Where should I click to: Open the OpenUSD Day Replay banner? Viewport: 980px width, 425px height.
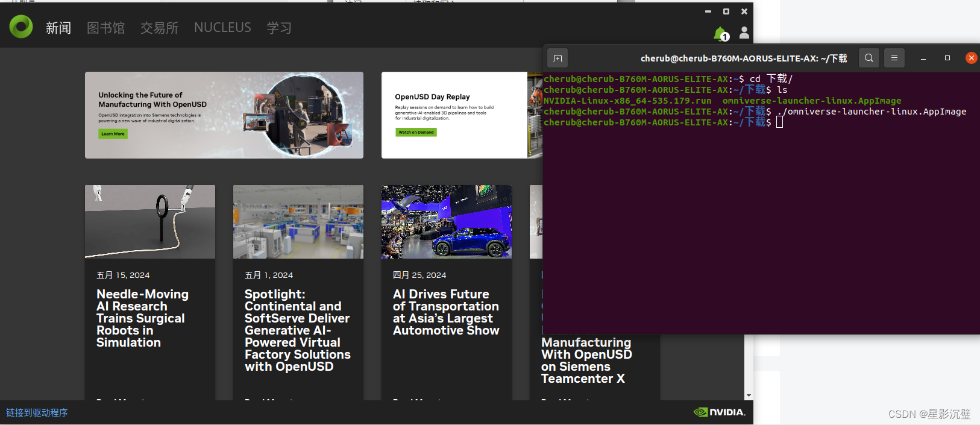462,115
